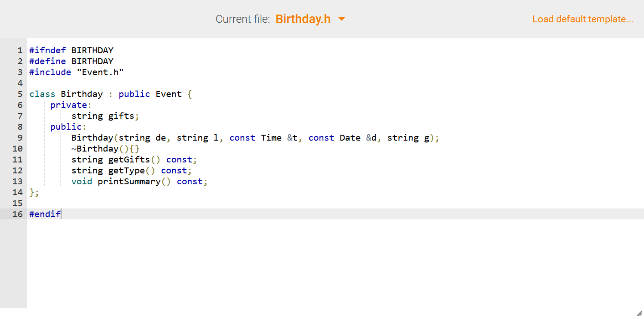This screenshot has height=319, width=644.
Task: Click the #endif directive at file end
Action: 44,214
